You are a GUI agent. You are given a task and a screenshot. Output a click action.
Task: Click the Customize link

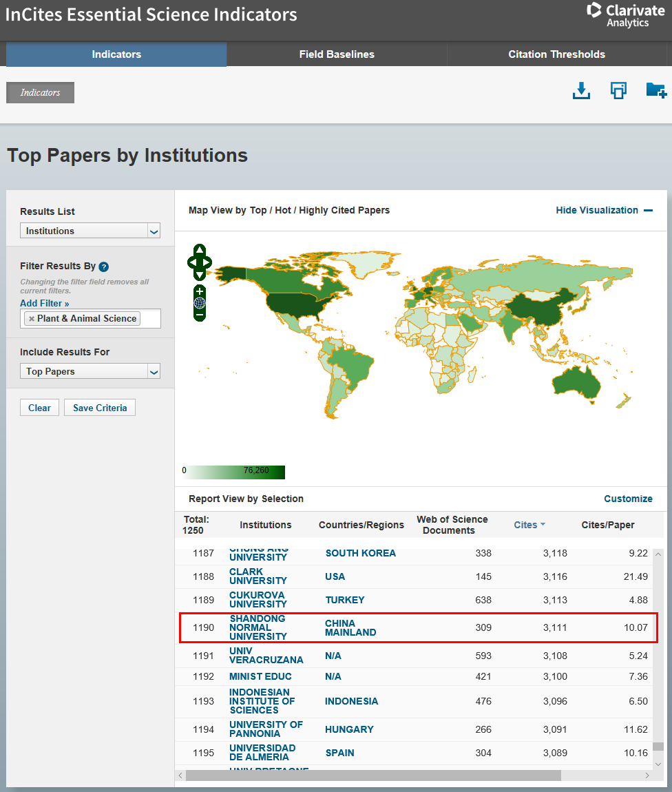pyautogui.click(x=628, y=499)
